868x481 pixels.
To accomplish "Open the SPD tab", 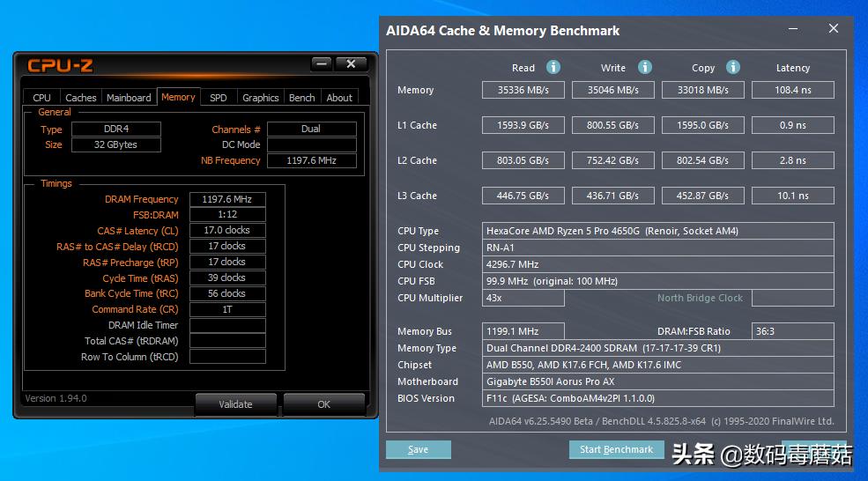I will [x=218, y=98].
